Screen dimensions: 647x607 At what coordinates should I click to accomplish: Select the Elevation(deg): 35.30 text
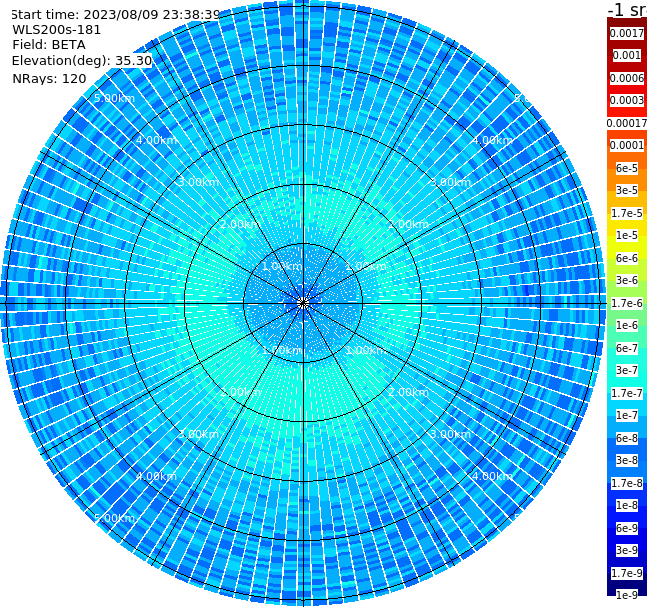[x=82, y=61]
